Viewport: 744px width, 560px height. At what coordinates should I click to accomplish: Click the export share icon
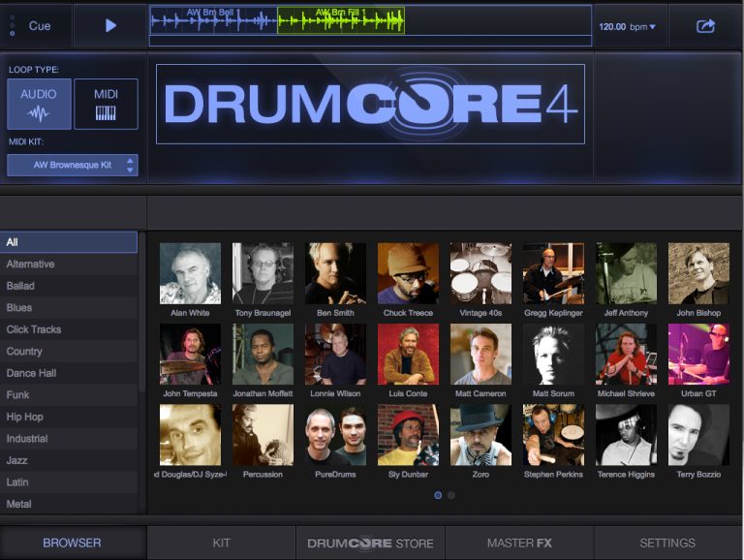pyautogui.click(x=705, y=26)
